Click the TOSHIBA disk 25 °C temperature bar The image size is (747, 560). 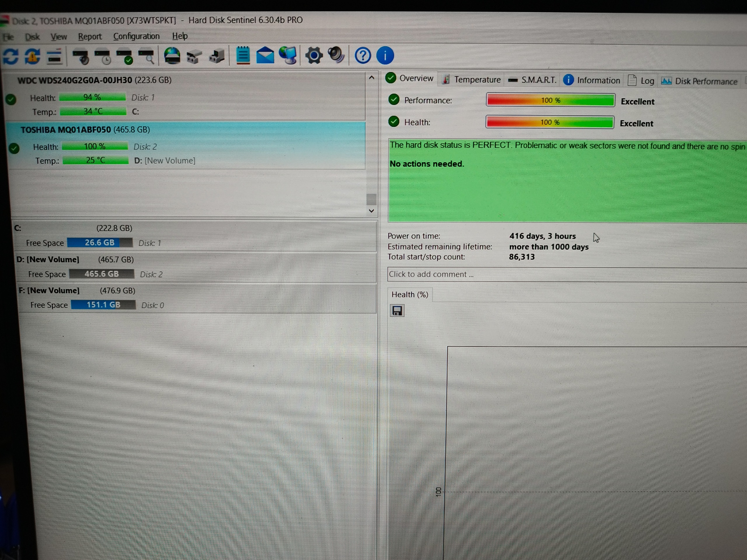click(96, 160)
